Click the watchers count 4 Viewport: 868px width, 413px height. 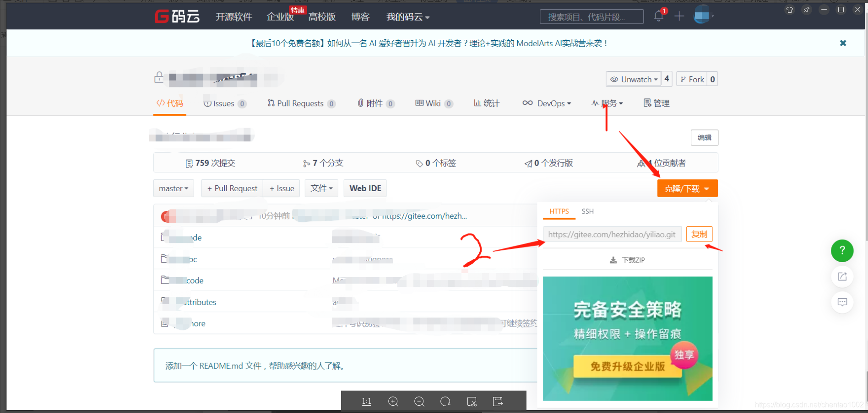pos(667,79)
